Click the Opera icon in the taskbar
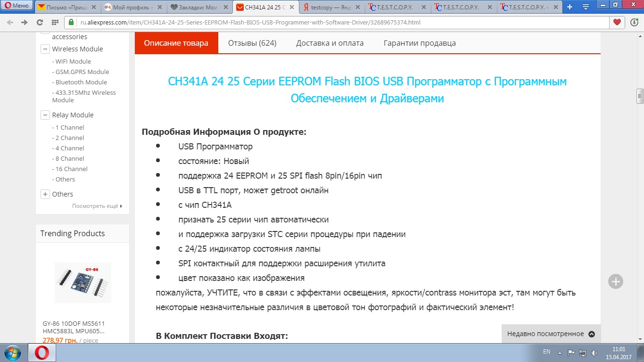The width and height of the screenshot is (644, 362). tap(42, 353)
